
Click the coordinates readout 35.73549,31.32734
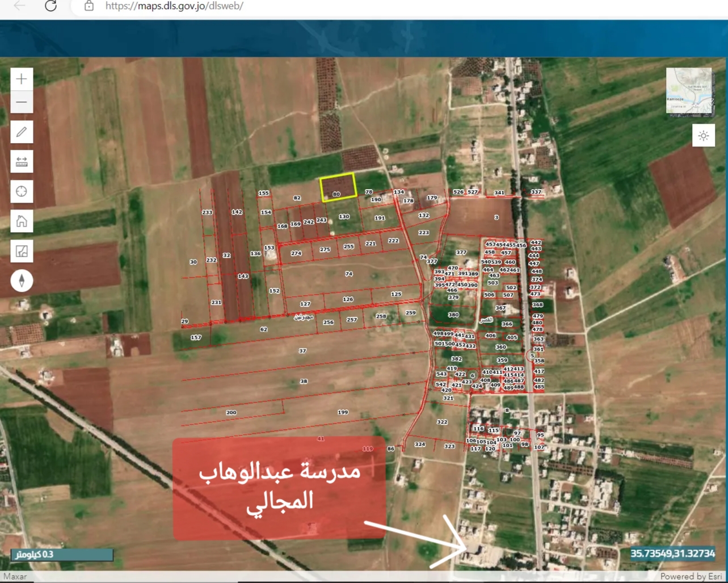pos(672,553)
